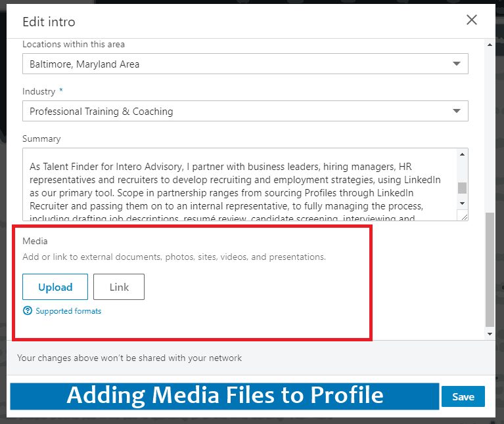Screen dimensions: 504x424
Task: Close the Edit intro dialog
Action: [471, 20]
